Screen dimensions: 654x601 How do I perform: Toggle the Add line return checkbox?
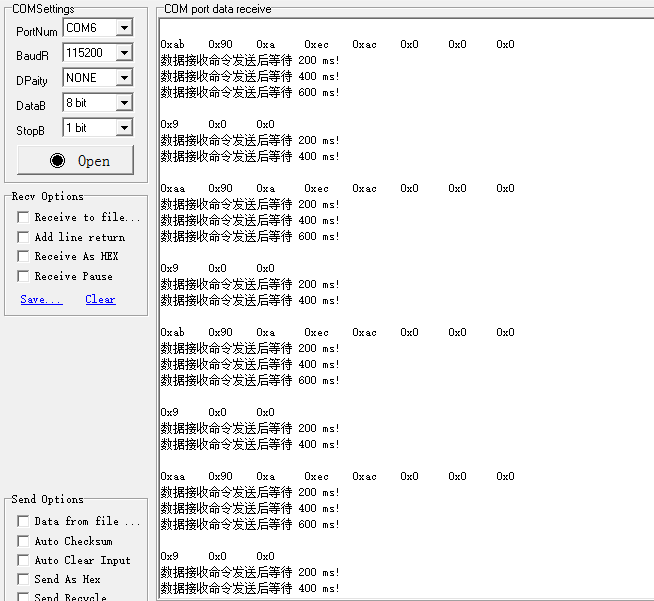pyautogui.click(x=23, y=237)
